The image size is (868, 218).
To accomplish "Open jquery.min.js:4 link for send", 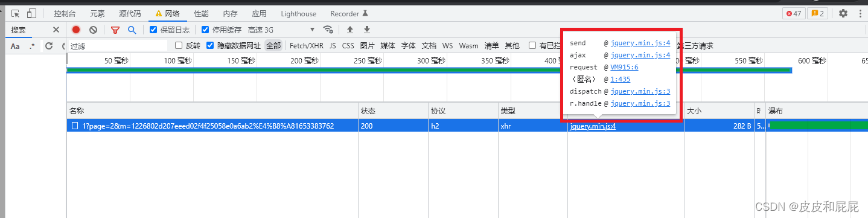I will coord(640,43).
